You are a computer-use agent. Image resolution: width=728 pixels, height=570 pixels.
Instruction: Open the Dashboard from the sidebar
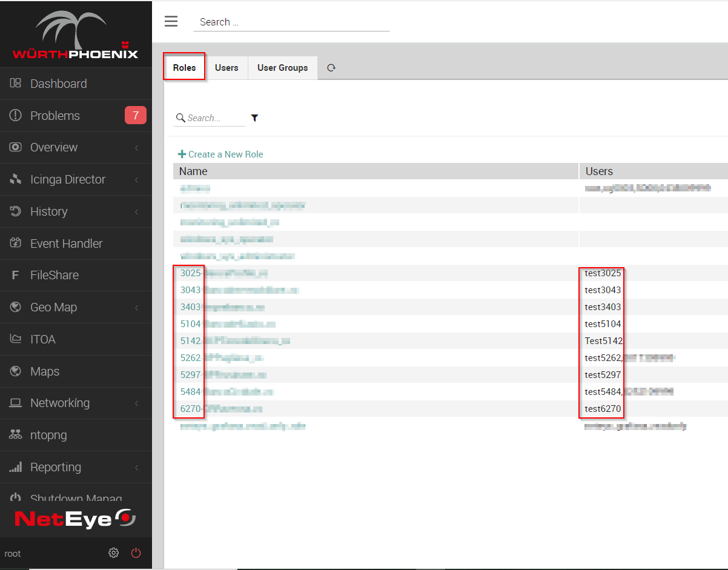pos(58,83)
